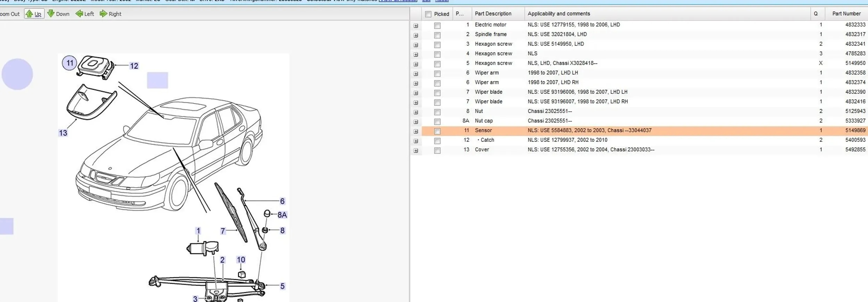Image resolution: width=868 pixels, height=302 pixels.
Task: Select the 'Cover' description cell
Action: click(x=482, y=149)
